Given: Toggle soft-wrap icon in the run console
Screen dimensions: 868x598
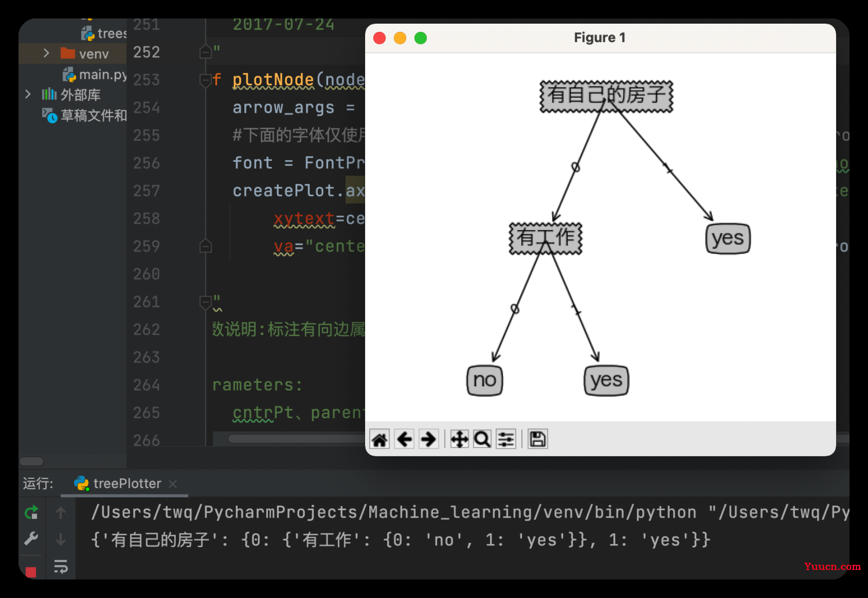Looking at the screenshot, I should pos(61,566).
